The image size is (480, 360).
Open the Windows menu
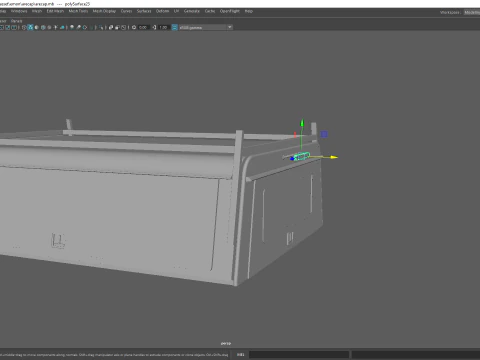pos(19,11)
